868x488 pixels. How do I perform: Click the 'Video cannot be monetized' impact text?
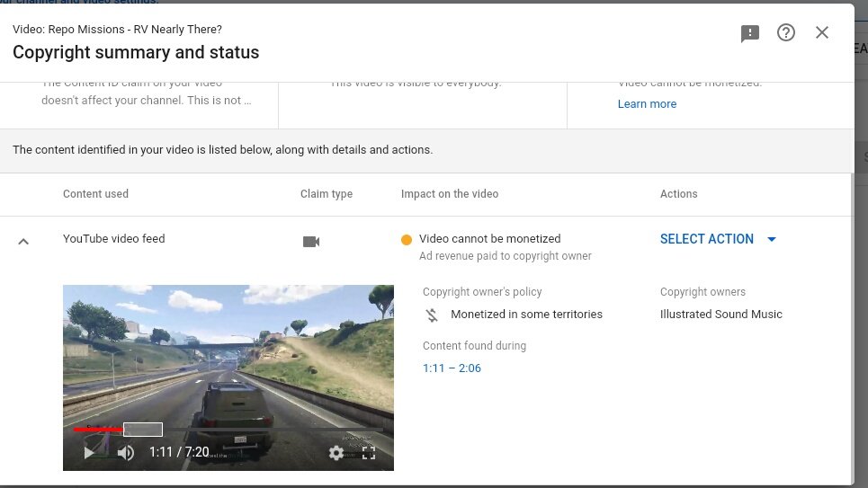click(x=490, y=238)
